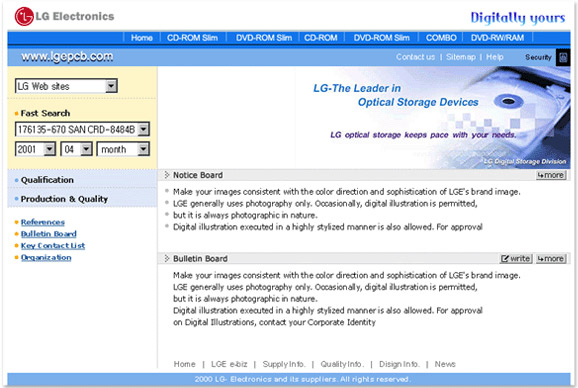Click notice "LGE generally uses photography only" line

coord(325,203)
